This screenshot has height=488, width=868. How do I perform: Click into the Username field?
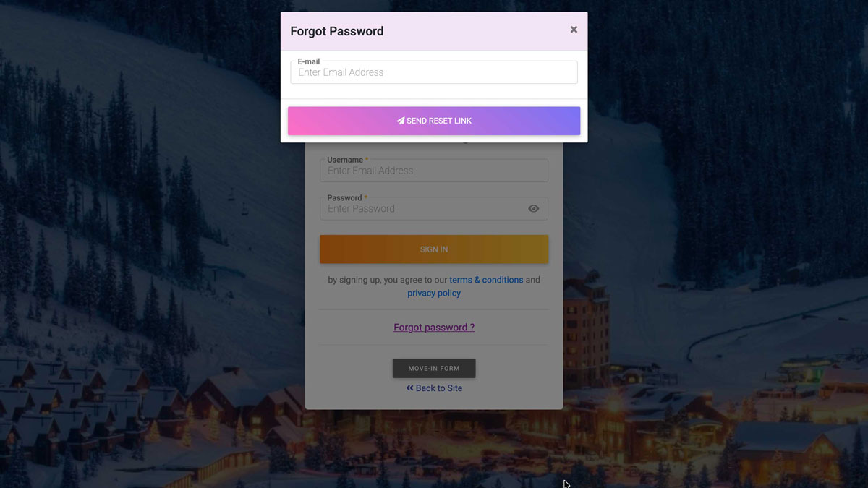pos(434,171)
